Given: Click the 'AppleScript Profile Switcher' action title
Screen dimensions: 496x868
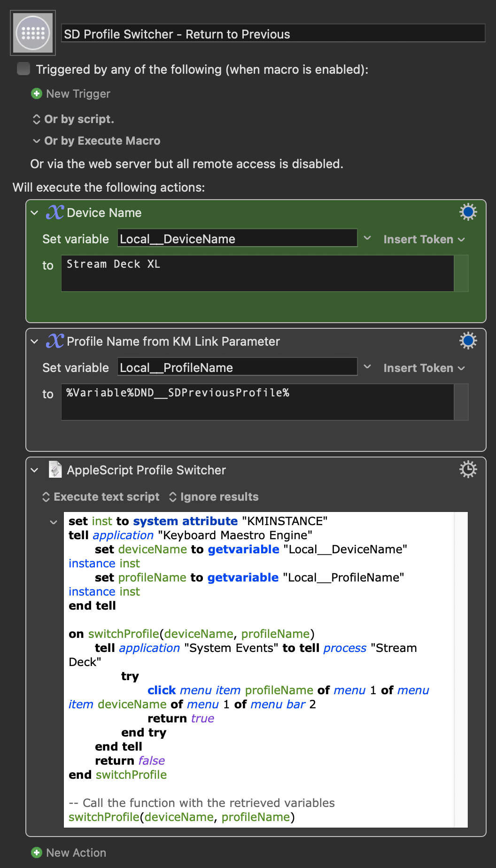Looking at the screenshot, I should pos(147,470).
